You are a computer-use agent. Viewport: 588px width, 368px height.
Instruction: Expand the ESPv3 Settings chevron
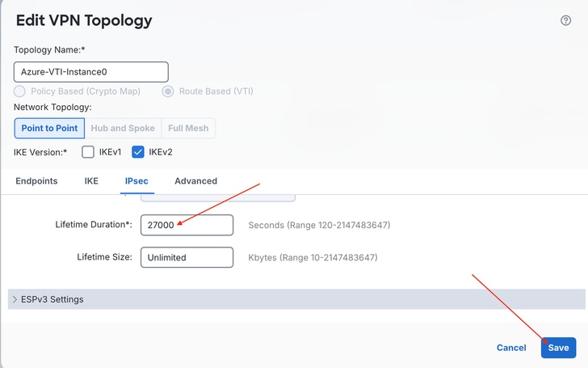pos(15,299)
